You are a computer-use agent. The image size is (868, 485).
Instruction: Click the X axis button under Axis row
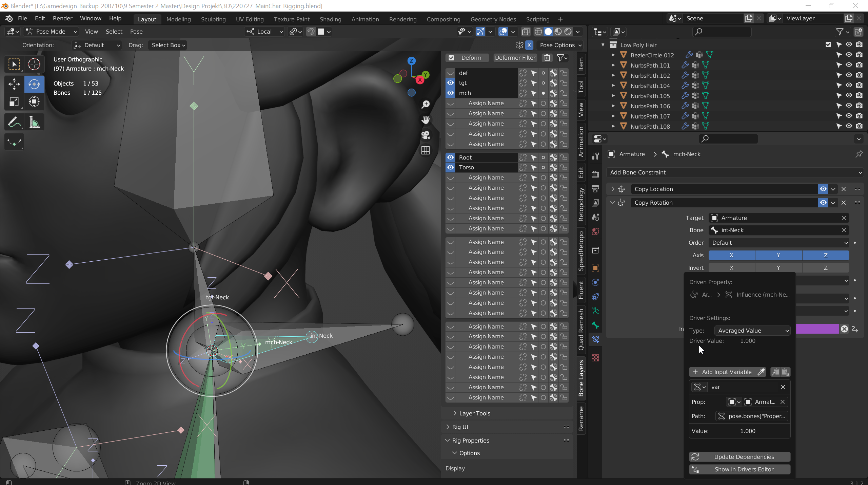731,255
